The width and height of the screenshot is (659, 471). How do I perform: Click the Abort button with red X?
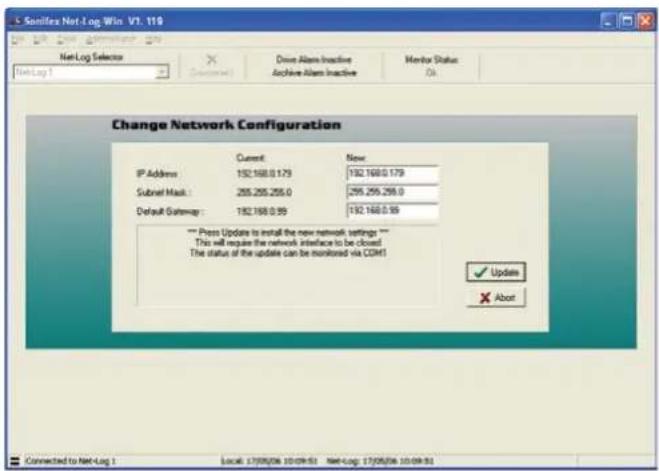tap(496, 297)
